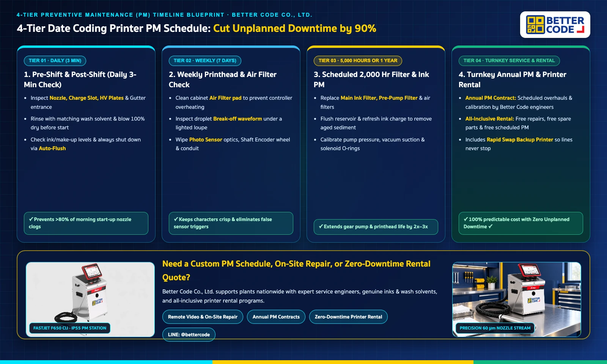Screen dimensions: 607x364
Task: Select the Tier 02 Weekly badge
Action: pos(205,61)
